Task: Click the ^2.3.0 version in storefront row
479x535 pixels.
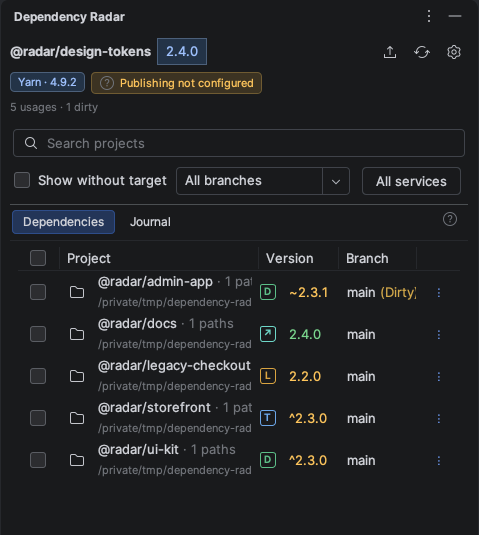Action: point(308,418)
